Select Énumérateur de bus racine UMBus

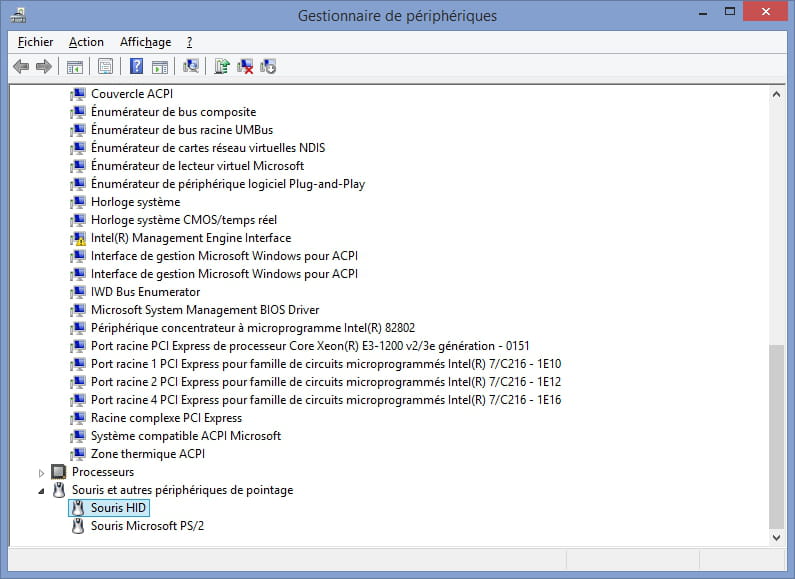point(182,130)
